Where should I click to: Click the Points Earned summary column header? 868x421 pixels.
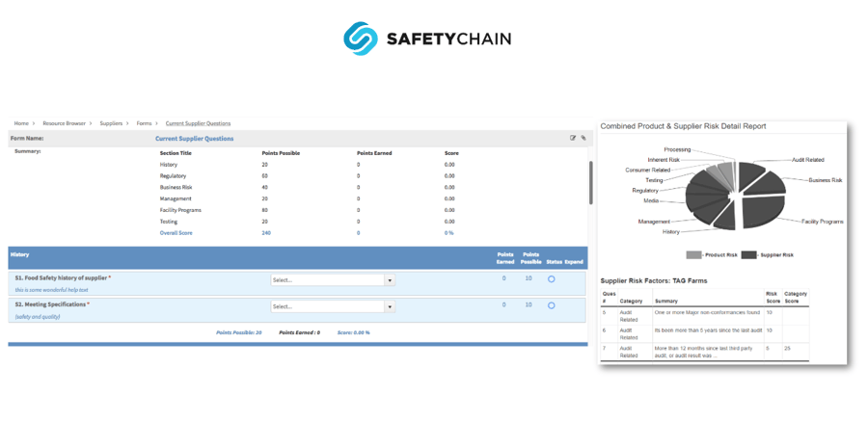(x=374, y=153)
